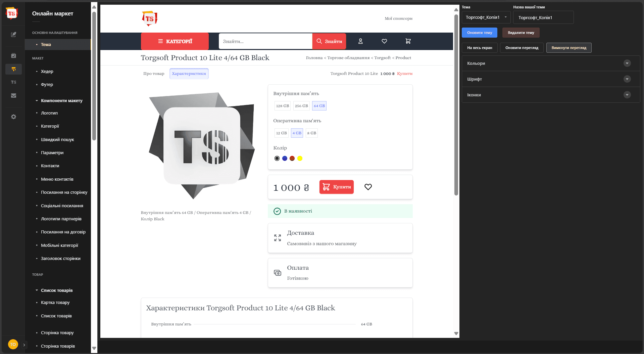Select the highlighted online market sidebar icon
Viewport: 644px width, 354px height.
click(13, 69)
